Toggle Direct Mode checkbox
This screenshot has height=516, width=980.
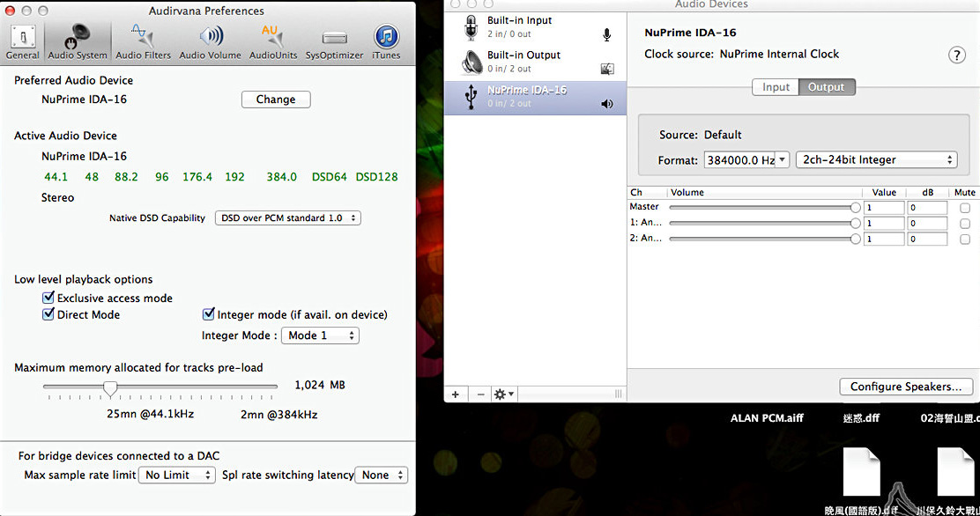[x=48, y=314]
